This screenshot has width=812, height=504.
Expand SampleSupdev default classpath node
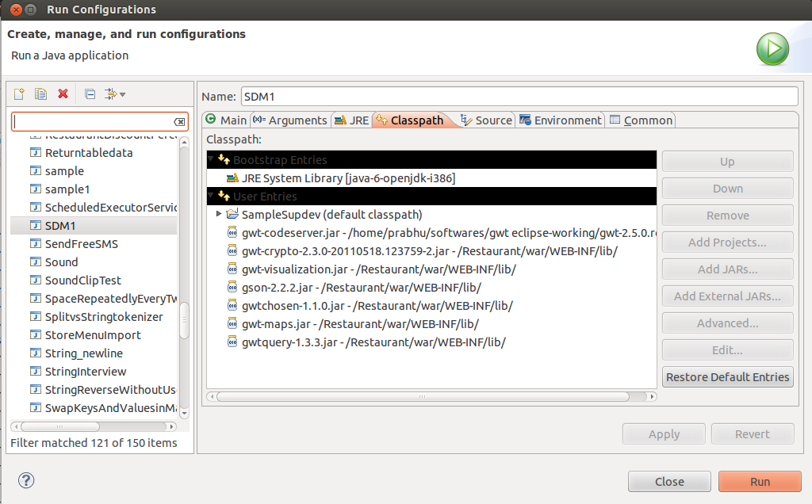[x=219, y=214]
